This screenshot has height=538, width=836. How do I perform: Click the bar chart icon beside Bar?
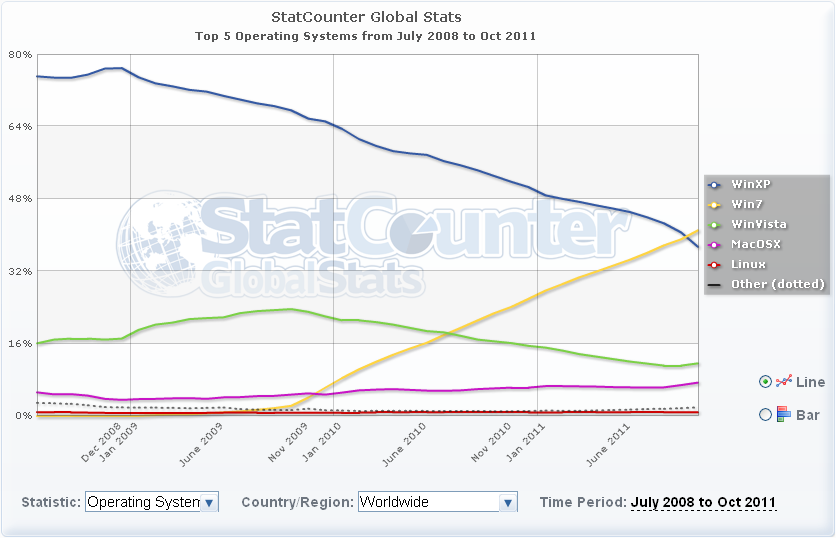pos(784,414)
